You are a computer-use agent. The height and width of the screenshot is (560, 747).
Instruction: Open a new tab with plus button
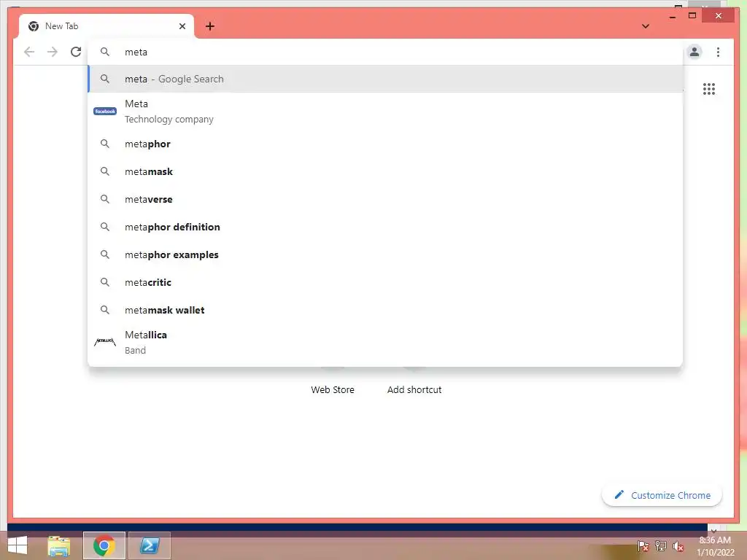210,26
